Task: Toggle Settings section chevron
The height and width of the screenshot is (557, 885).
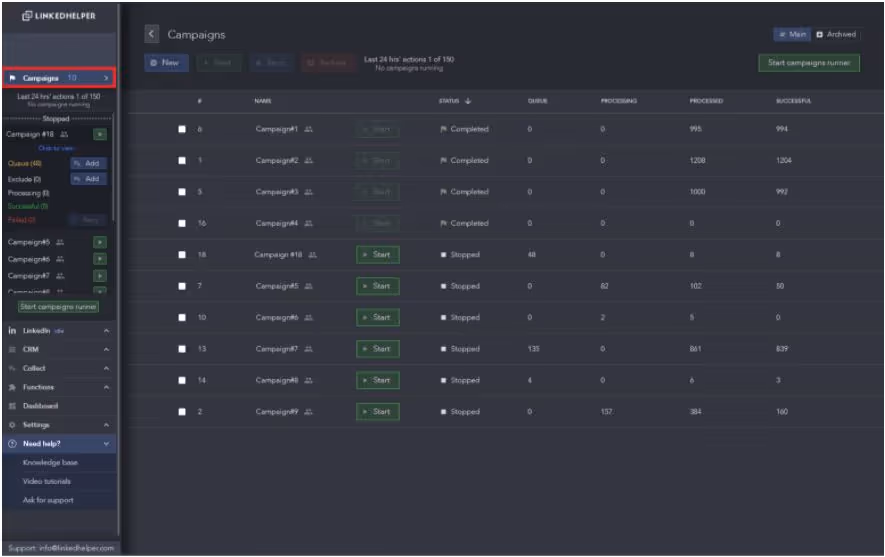Action: 106,425
